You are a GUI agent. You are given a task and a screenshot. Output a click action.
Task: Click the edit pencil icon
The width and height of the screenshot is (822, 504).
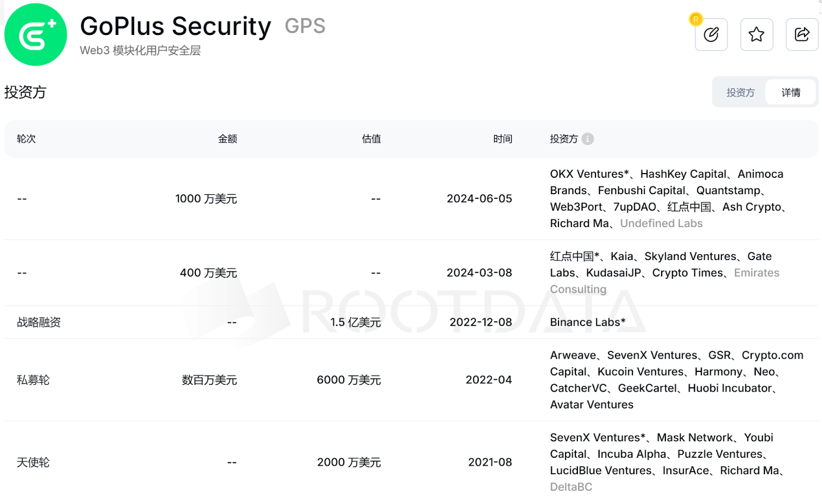(711, 34)
